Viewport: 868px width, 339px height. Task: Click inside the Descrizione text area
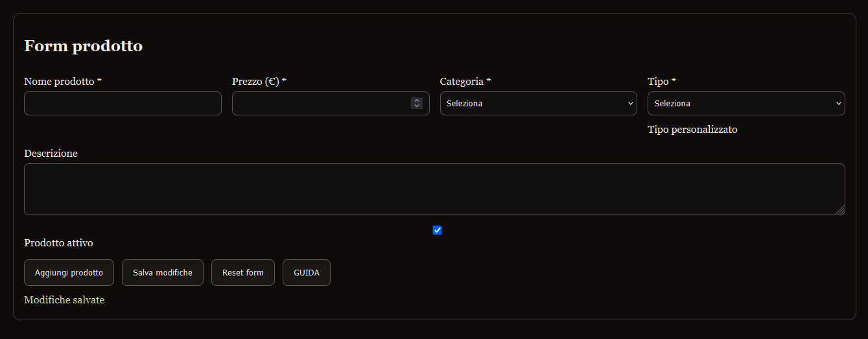[434, 189]
